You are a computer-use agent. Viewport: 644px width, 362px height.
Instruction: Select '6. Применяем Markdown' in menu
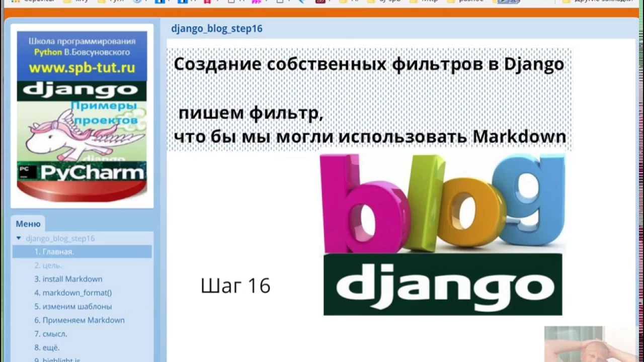point(79,320)
